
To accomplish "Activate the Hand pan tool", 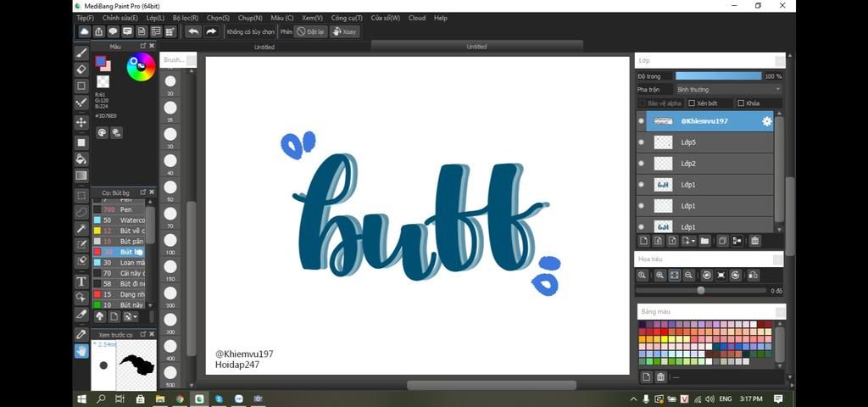I will [x=81, y=351].
